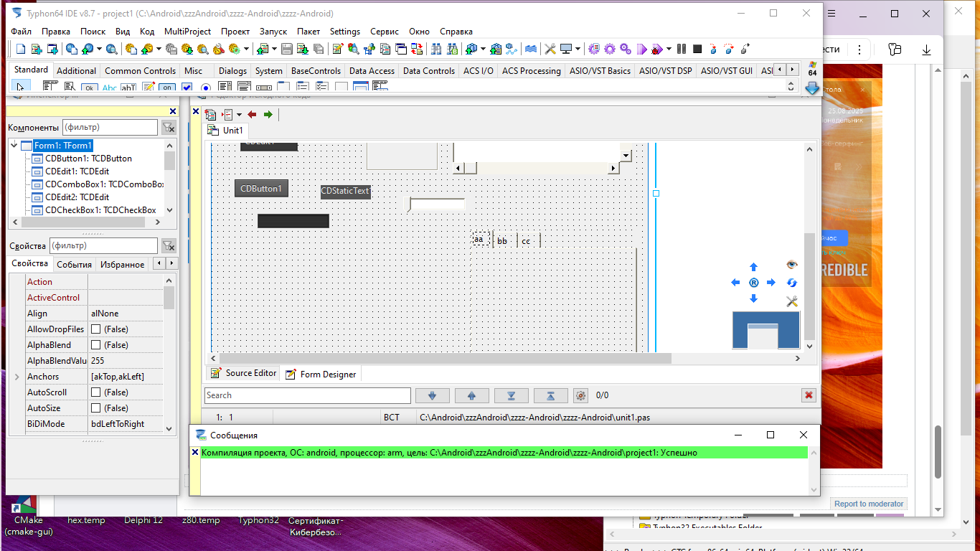
Task: Click the CDButton1 button on the form
Action: pos(261,189)
